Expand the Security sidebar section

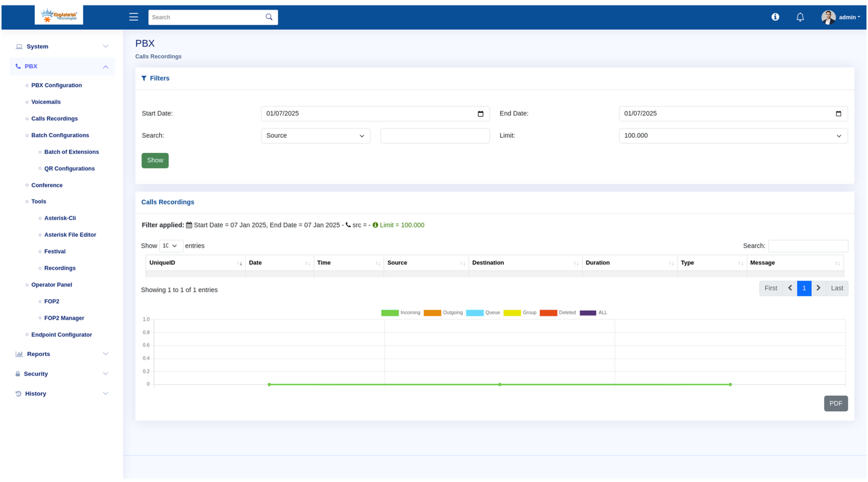coord(62,374)
